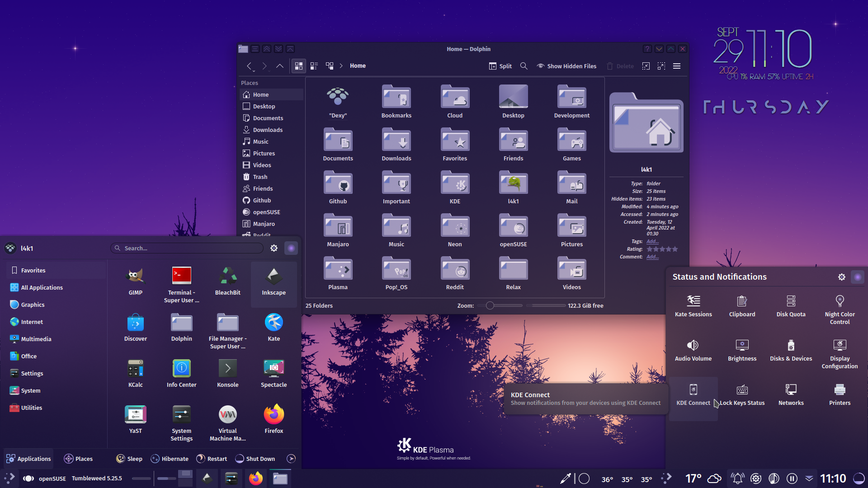
Task: Select Downloads in Dolphin Places sidebar
Action: pyautogui.click(x=271, y=130)
